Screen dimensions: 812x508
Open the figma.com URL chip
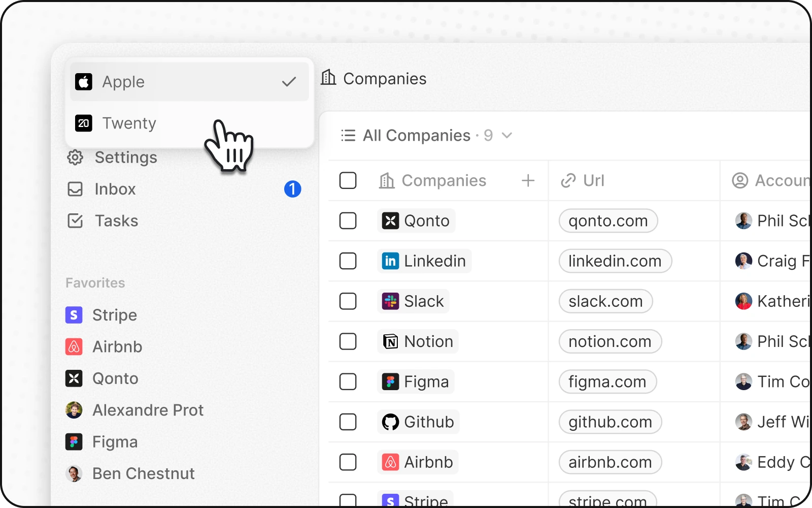pos(607,382)
